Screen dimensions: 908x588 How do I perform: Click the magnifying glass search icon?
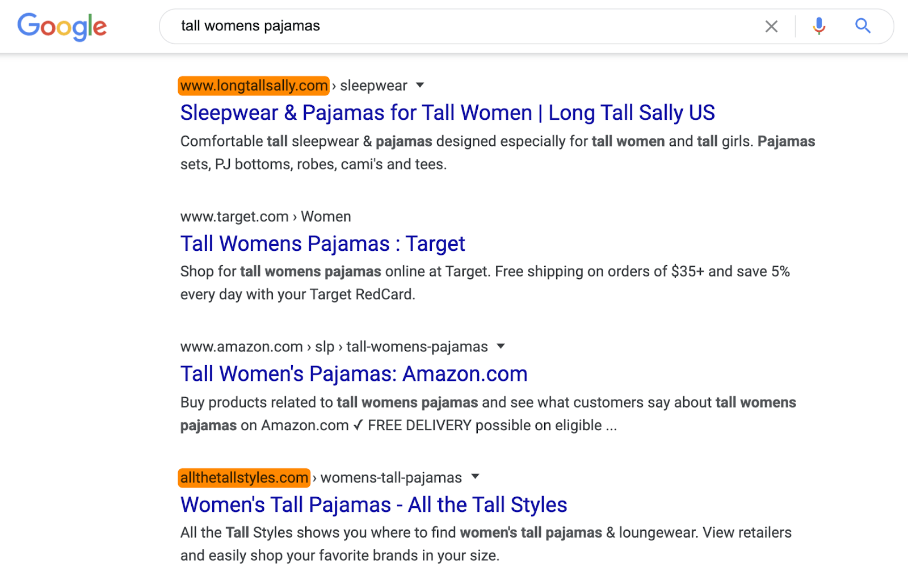pos(863,26)
